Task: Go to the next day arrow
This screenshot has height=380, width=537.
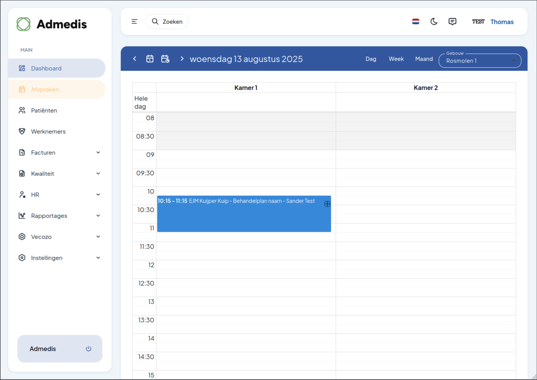Action: click(x=182, y=59)
